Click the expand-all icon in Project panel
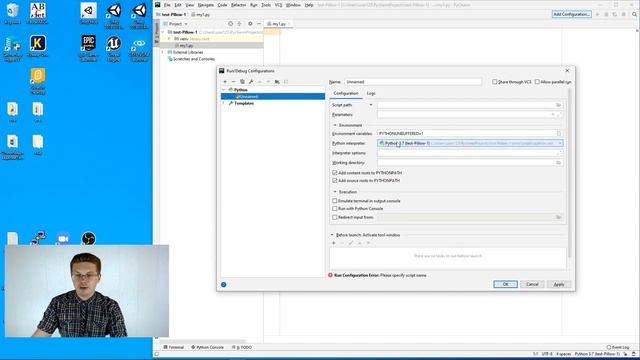 (x=240, y=24)
